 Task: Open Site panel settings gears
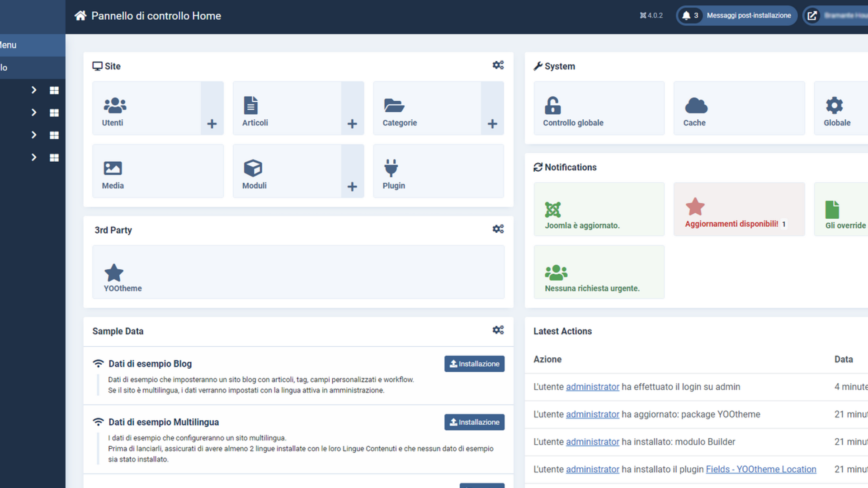coord(498,66)
